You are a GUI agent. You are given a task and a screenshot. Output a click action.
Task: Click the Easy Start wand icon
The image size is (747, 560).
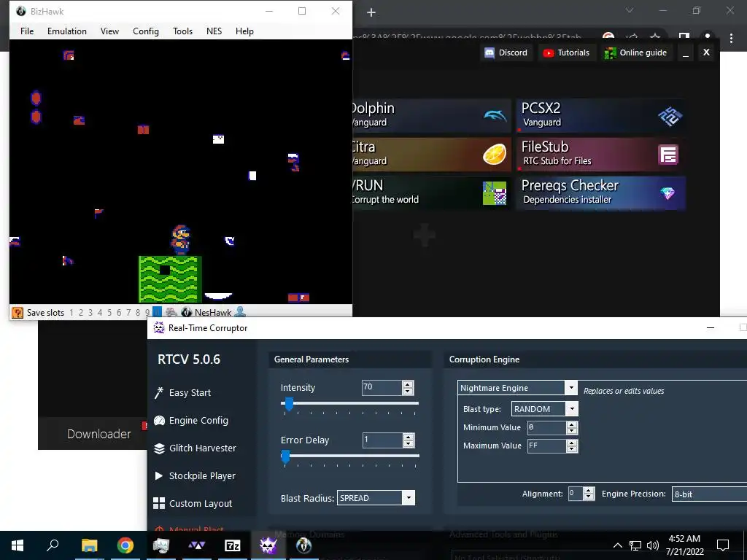pos(158,392)
